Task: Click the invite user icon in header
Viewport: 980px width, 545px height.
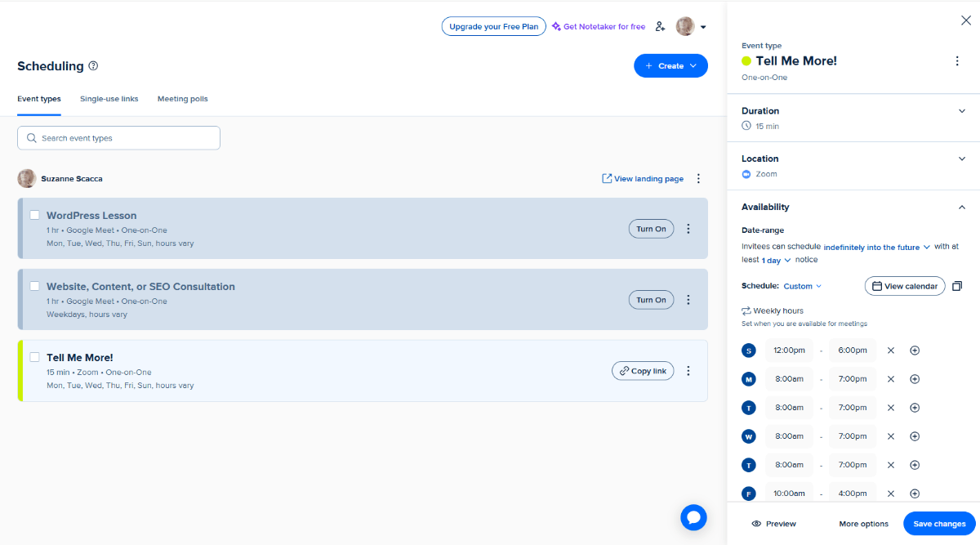Action: (x=661, y=27)
